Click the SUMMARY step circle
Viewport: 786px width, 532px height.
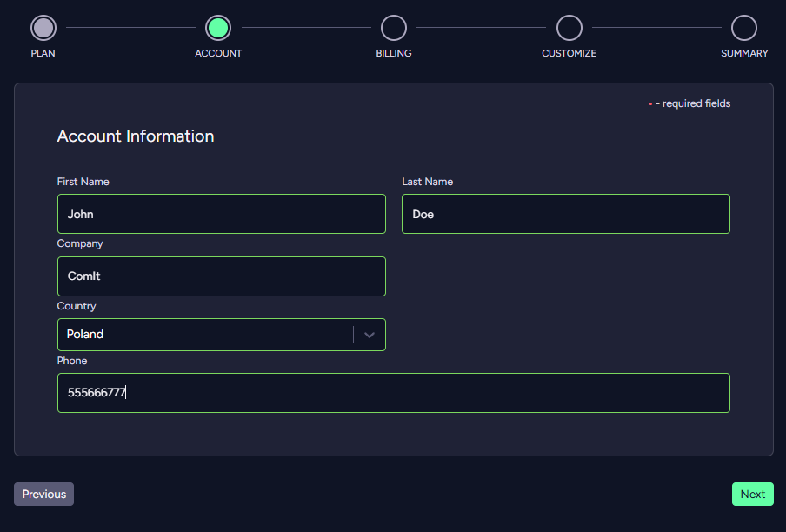click(x=744, y=28)
